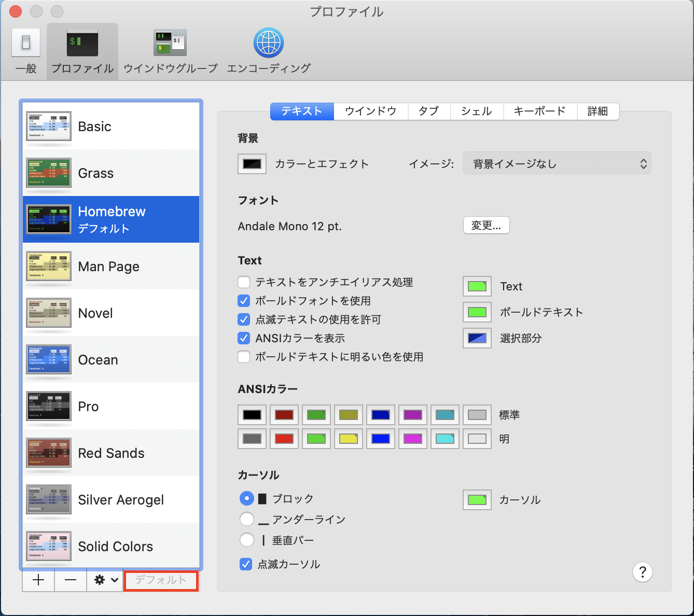Open the bright white ANSI color

point(477,439)
